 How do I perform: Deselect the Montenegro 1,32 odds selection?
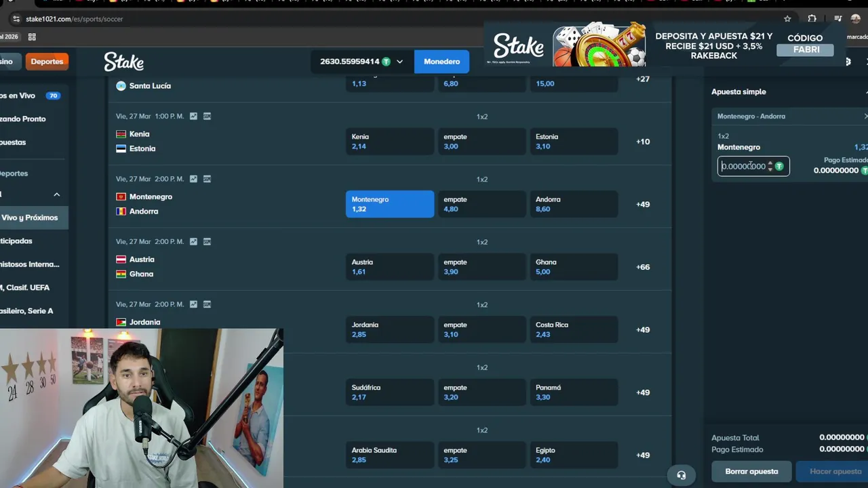coord(390,204)
